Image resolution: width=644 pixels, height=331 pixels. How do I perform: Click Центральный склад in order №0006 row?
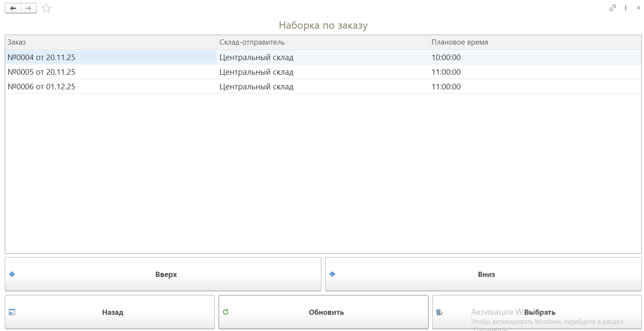[256, 87]
